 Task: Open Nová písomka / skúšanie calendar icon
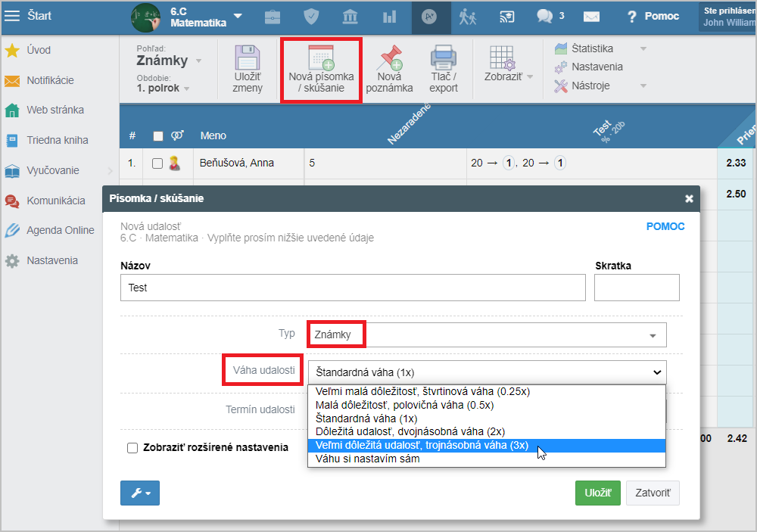(322, 58)
